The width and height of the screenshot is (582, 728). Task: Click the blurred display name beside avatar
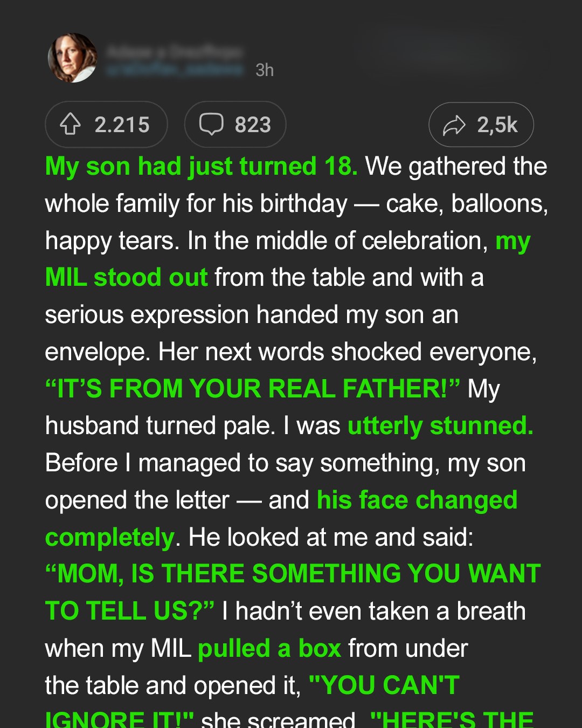pos(175,52)
